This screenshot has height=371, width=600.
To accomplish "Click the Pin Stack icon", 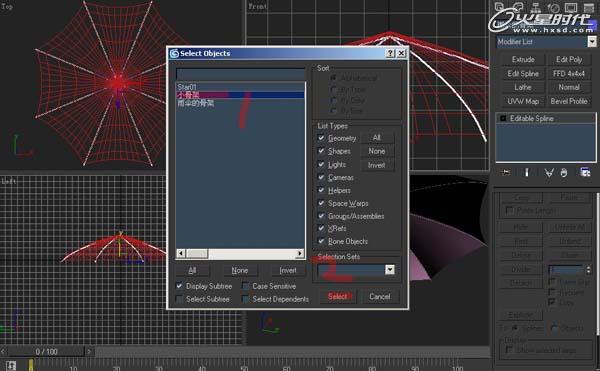I will [x=506, y=172].
